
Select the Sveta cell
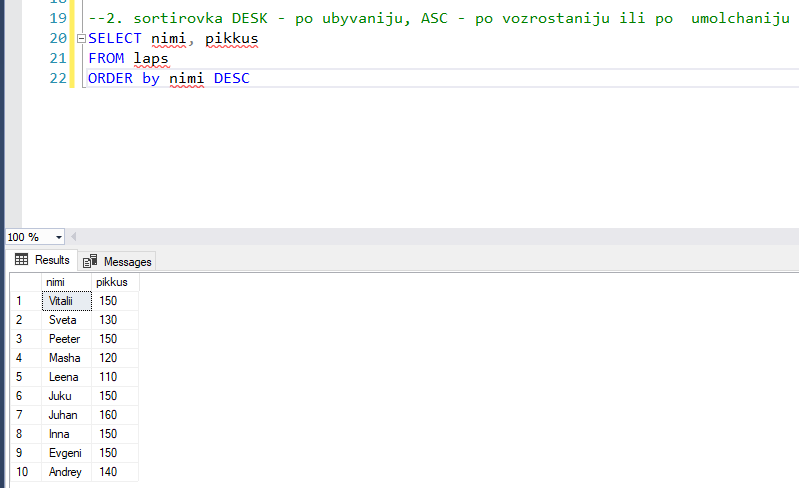pyautogui.click(x=67, y=320)
